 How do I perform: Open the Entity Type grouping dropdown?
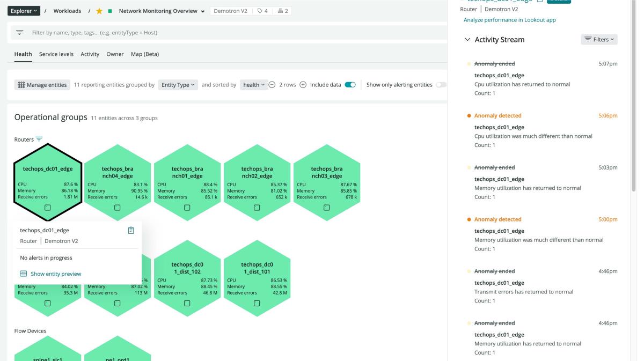tap(178, 85)
